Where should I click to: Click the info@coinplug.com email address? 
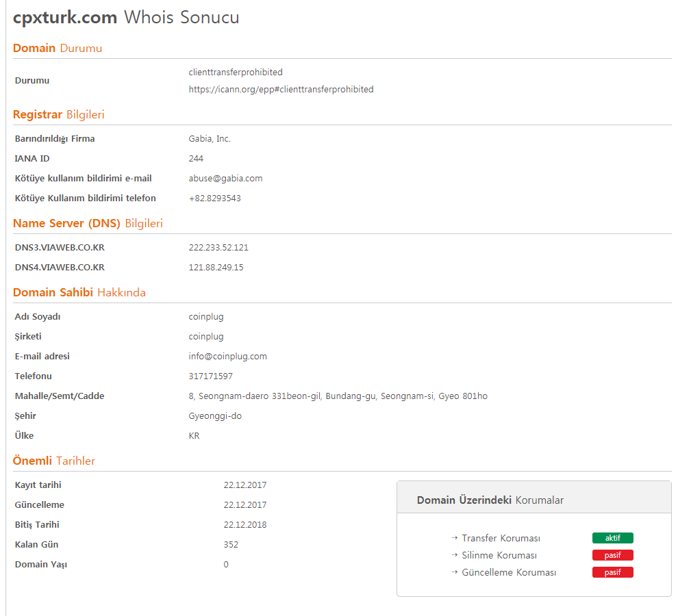click(227, 357)
